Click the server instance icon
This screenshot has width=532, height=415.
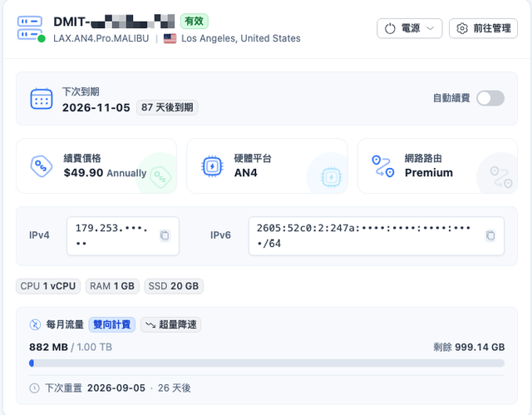(30, 28)
